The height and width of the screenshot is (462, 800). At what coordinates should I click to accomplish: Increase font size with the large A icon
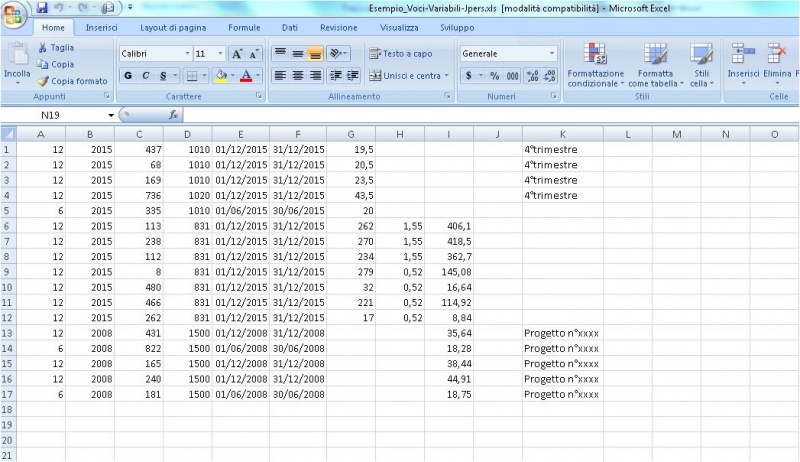pyautogui.click(x=237, y=53)
